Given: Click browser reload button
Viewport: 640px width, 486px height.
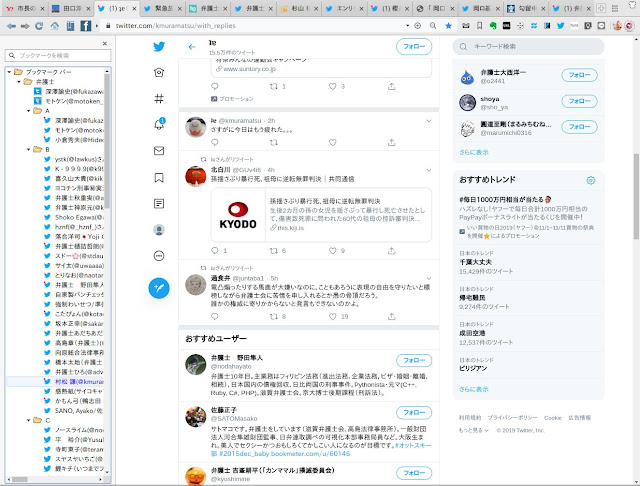Looking at the screenshot, I should (39, 26).
